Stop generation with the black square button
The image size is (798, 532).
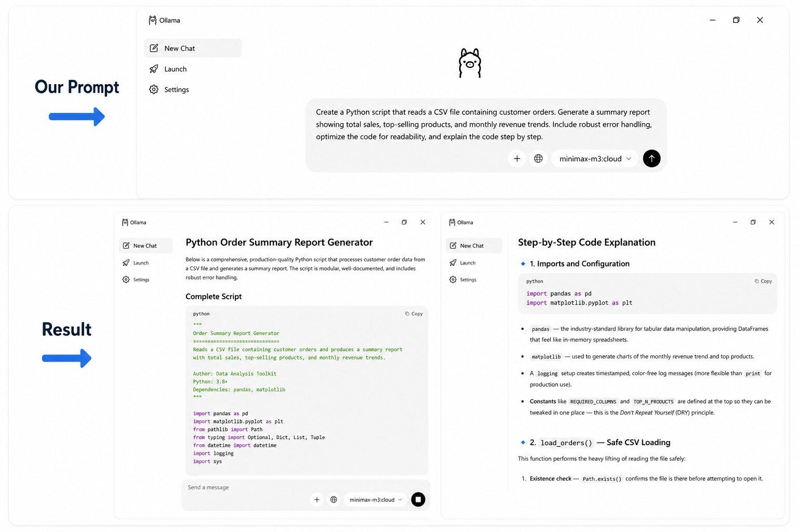[418, 500]
